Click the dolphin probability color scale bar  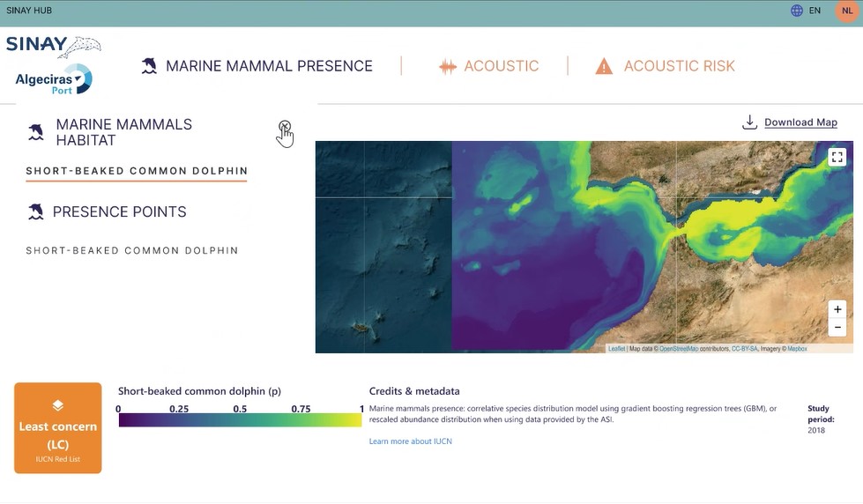(240, 420)
